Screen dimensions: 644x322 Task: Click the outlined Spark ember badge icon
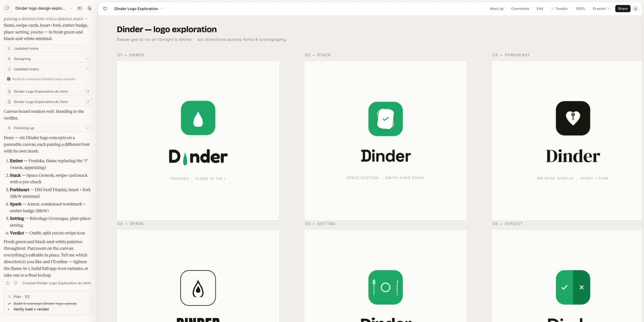[x=198, y=288]
